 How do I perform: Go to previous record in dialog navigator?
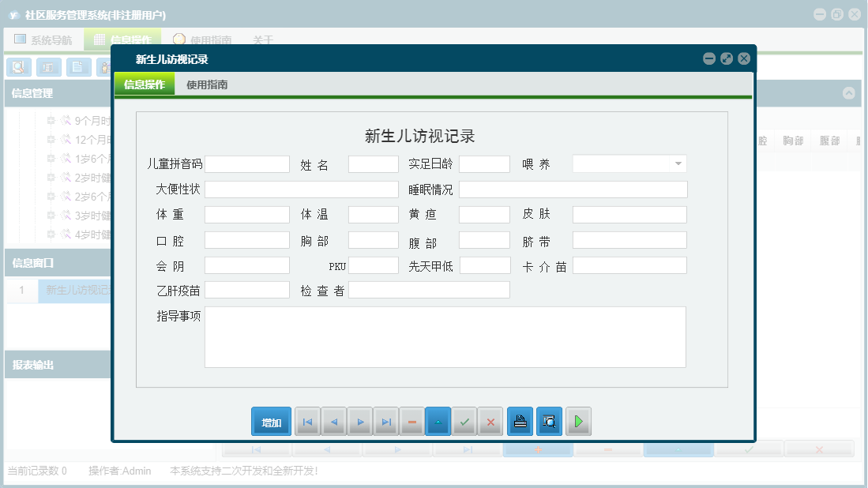(334, 422)
